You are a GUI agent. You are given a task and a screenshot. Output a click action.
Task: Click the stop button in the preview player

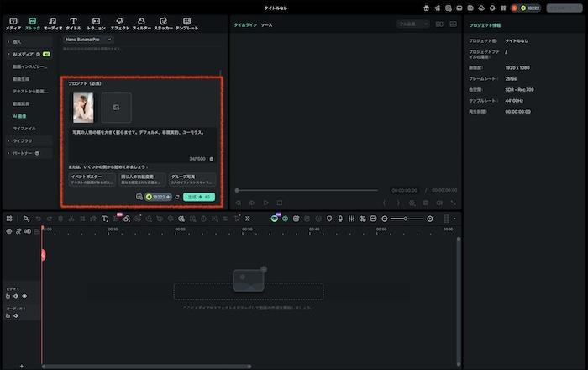pyautogui.click(x=279, y=203)
